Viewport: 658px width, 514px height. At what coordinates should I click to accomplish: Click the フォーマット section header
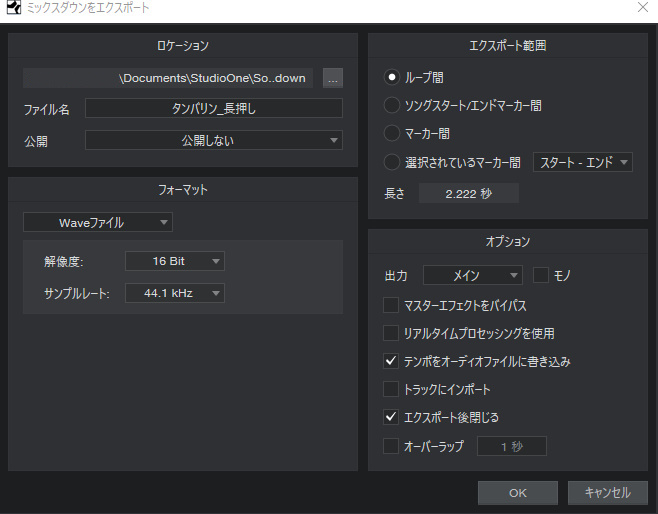[x=183, y=190]
